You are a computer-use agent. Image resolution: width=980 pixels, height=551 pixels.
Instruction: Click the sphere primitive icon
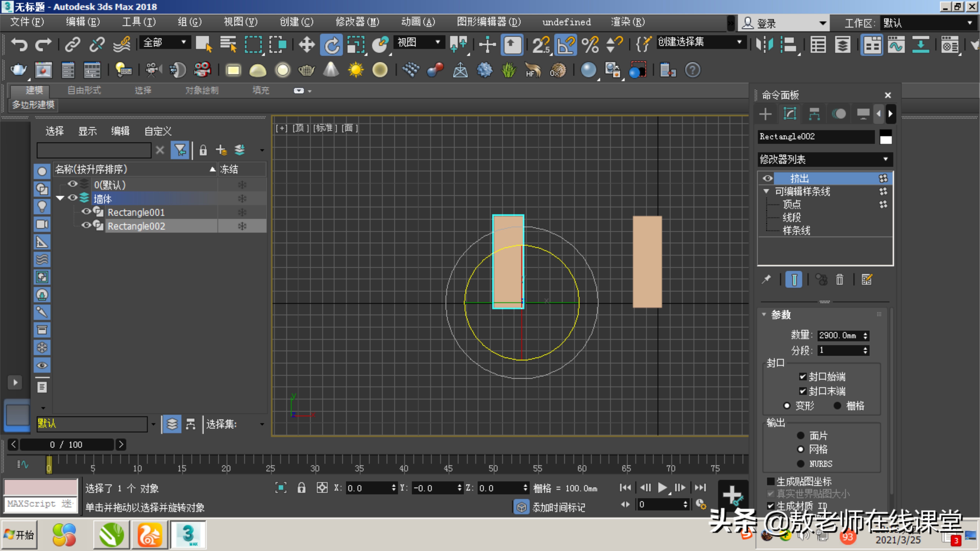[x=283, y=70]
